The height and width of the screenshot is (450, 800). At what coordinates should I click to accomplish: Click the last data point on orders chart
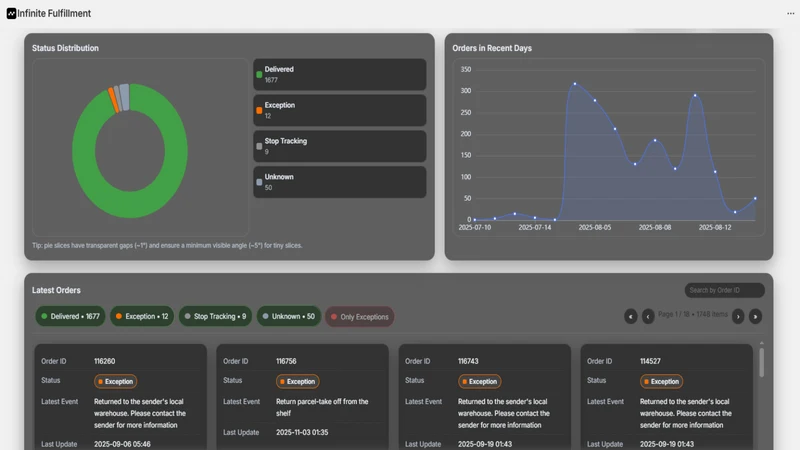(755, 198)
